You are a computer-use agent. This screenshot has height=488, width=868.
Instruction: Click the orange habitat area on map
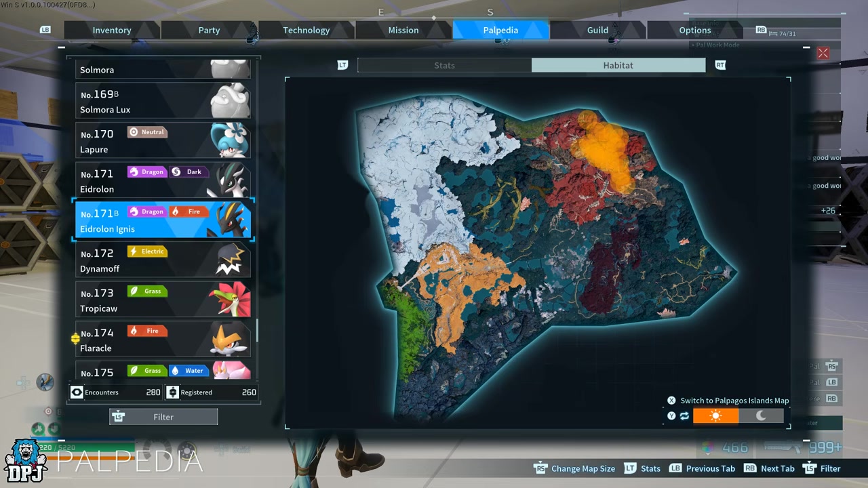click(x=604, y=149)
